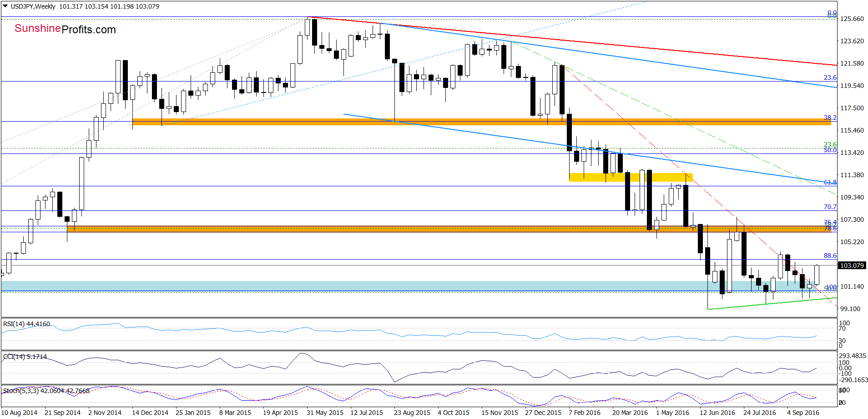Select the Stoch(5,3,3) indicator label
Viewport: 868px width, 419px height.
(x=46, y=391)
